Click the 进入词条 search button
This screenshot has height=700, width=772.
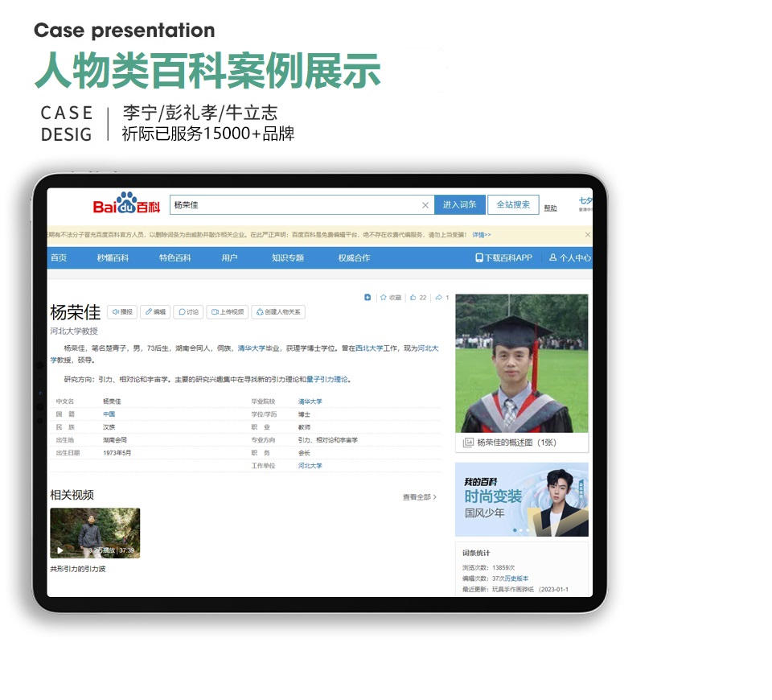(459, 205)
